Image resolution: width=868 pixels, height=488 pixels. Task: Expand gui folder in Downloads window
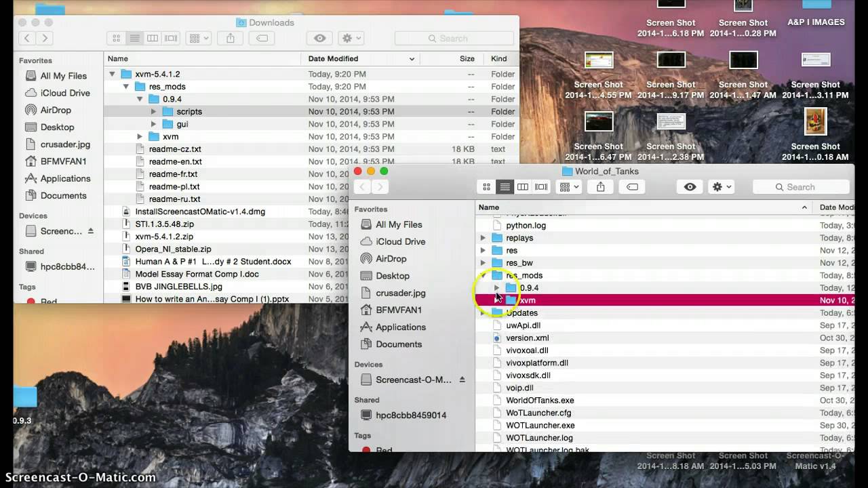(x=153, y=124)
